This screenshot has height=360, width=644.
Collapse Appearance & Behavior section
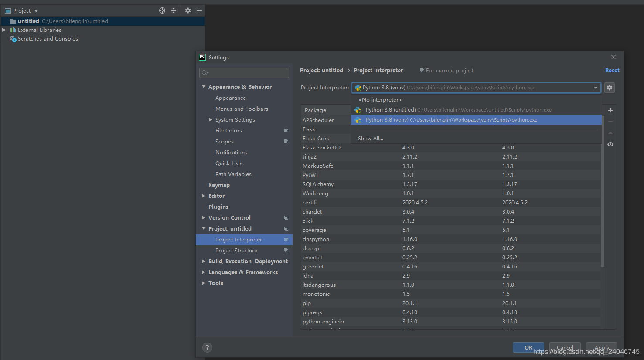click(204, 87)
